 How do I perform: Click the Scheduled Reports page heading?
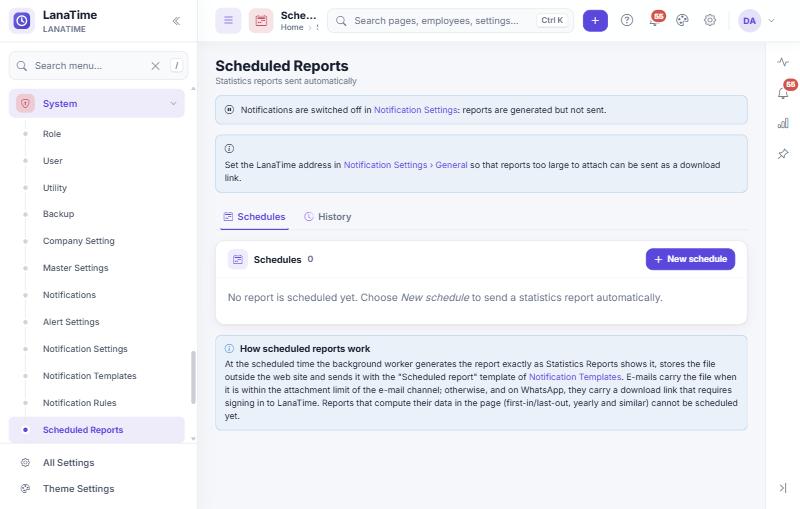282,66
